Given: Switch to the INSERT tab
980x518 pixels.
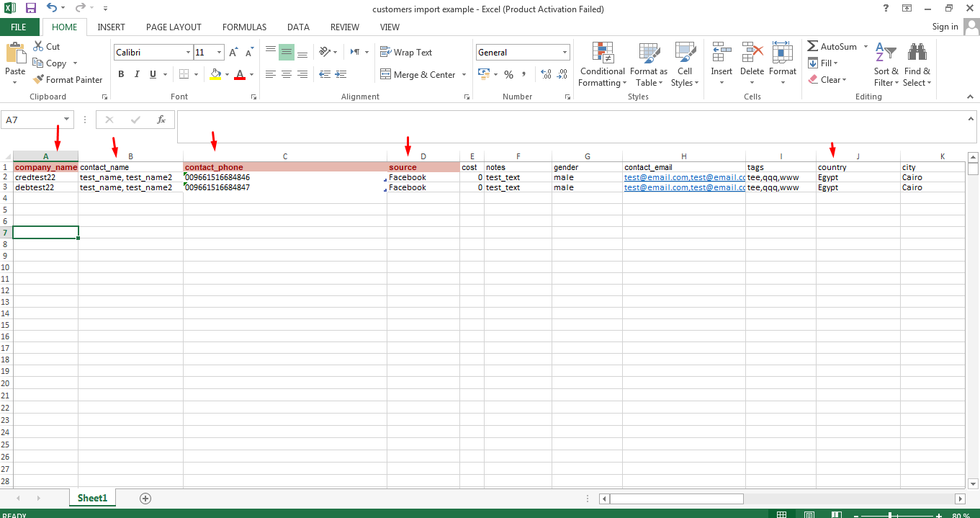Looking at the screenshot, I should pyautogui.click(x=112, y=27).
